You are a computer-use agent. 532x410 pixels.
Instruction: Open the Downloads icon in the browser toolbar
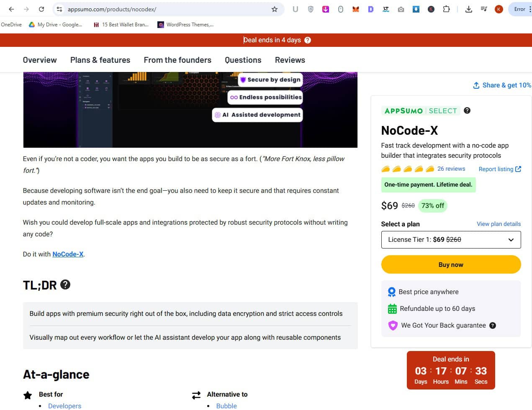(469, 9)
